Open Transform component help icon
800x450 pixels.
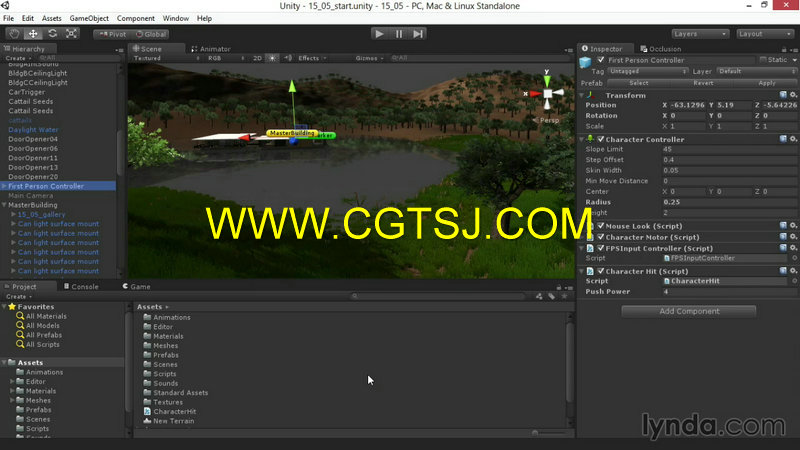pyautogui.click(x=783, y=95)
